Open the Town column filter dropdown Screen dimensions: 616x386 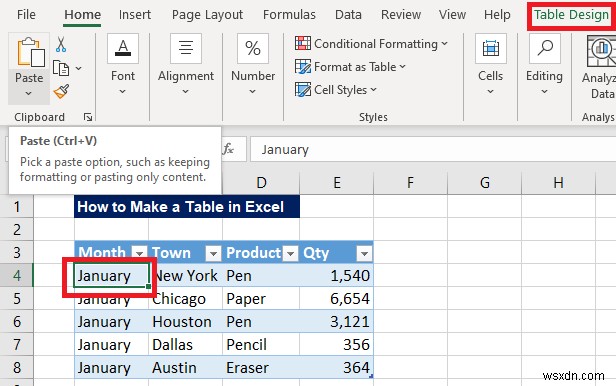pos(213,254)
